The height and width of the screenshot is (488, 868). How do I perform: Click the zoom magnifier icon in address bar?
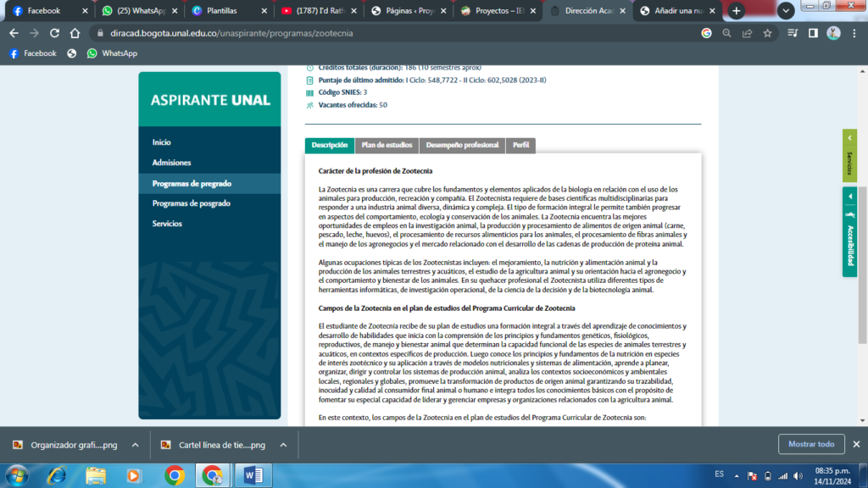click(726, 33)
